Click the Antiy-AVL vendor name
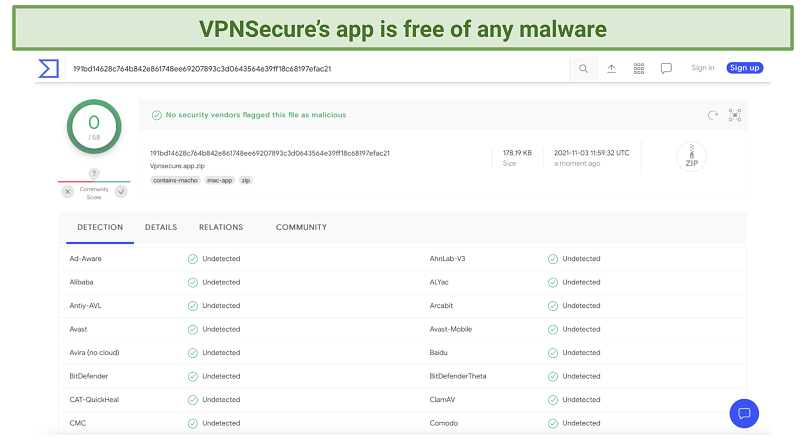 (x=85, y=306)
